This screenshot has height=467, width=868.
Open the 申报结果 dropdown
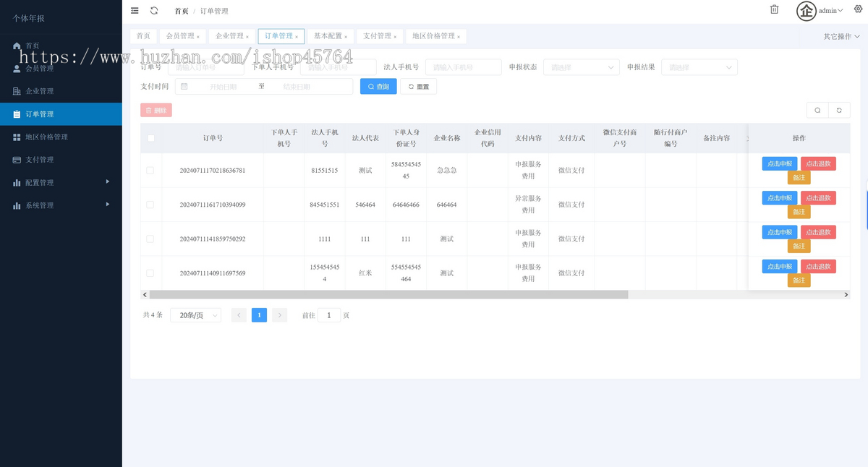(x=699, y=67)
